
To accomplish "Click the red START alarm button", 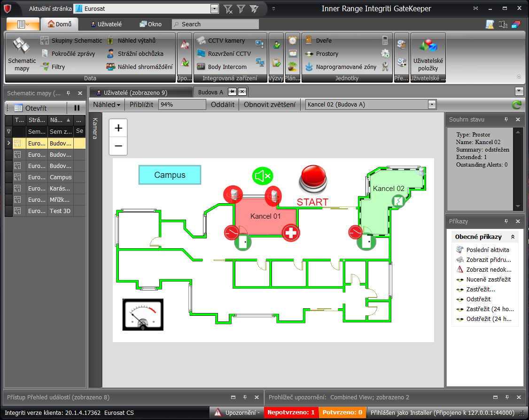I will click(x=312, y=179).
